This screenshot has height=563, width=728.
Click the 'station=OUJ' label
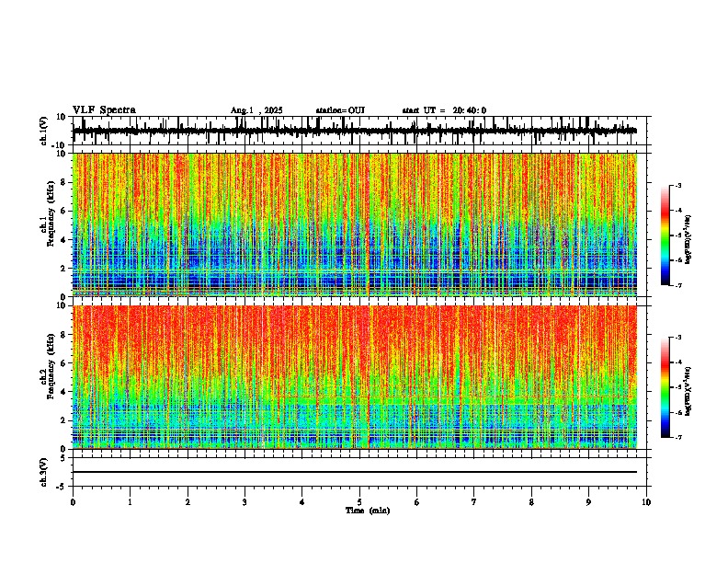(340, 110)
